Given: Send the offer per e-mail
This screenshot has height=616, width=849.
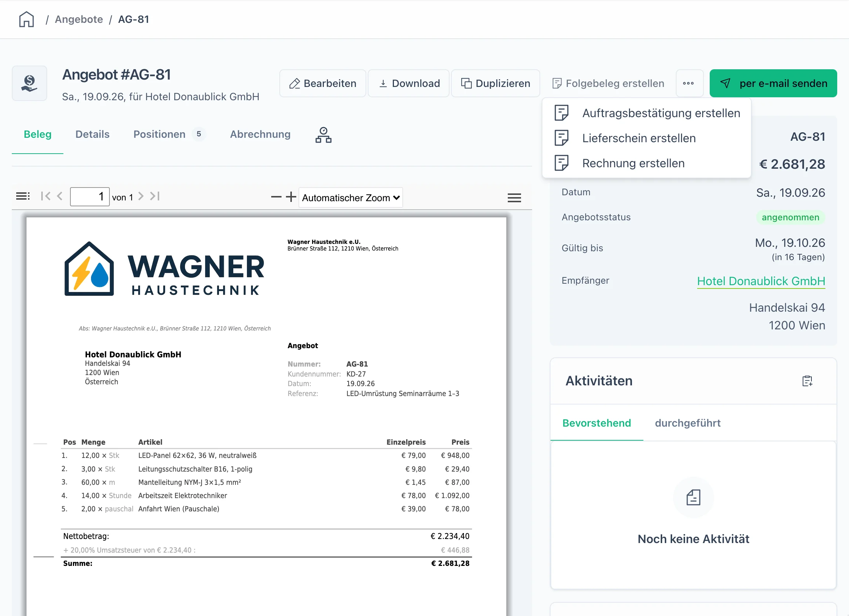Looking at the screenshot, I should point(773,83).
